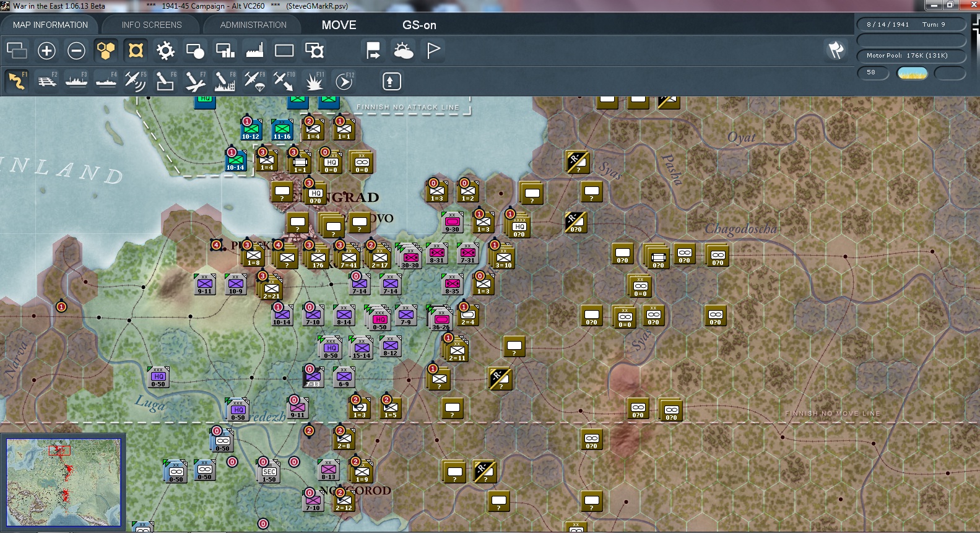Select F2 rail mode
The height and width of the screenshot is (533, 980).
tap(46, 81)
